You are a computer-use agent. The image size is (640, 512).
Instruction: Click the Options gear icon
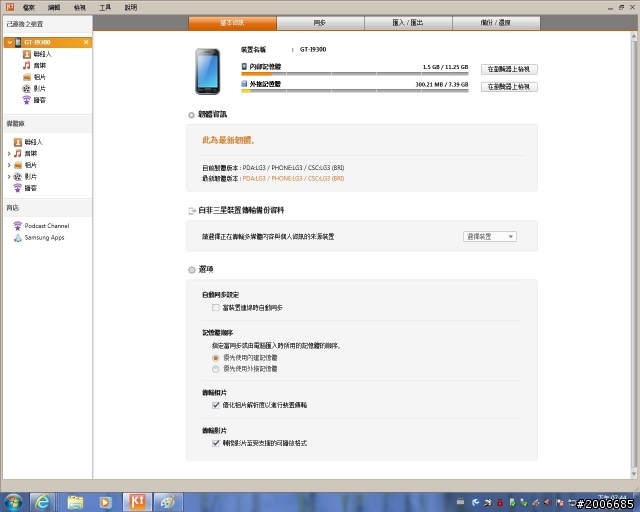(x=191, y=270)
